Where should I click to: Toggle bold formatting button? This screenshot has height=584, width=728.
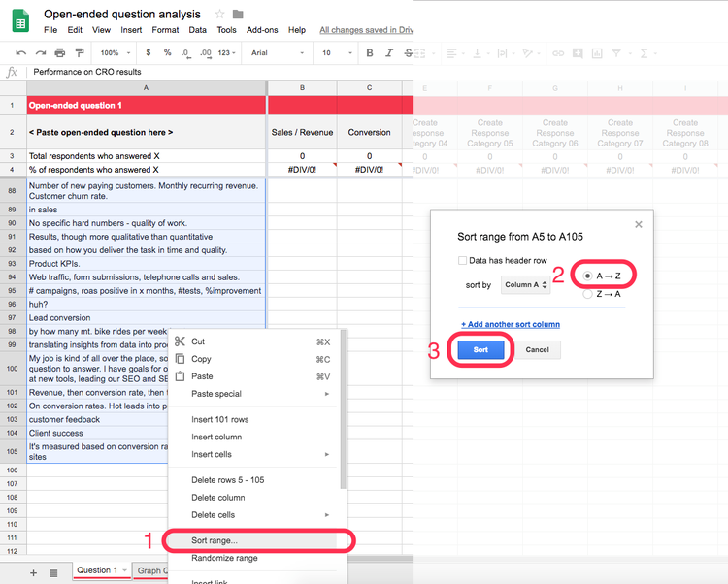370,53
